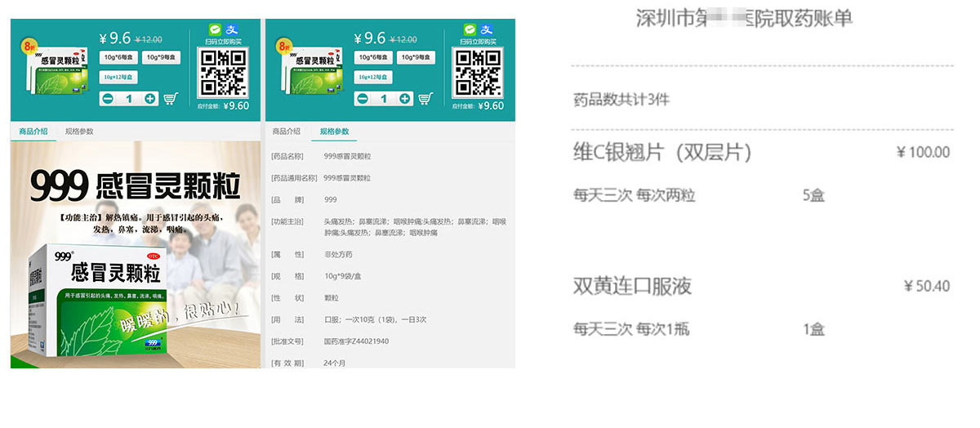Click the [药品通用名称] row value
The height and width of the screenshot is (428, 980).
click(x=347, y=177)
